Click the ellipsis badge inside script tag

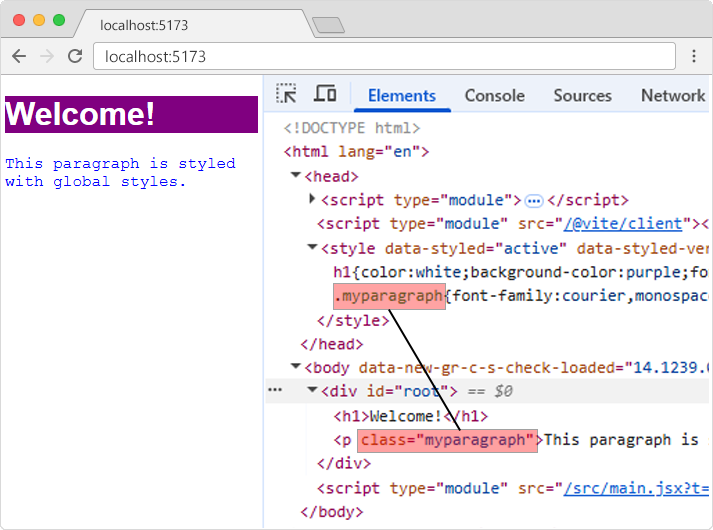533,200
